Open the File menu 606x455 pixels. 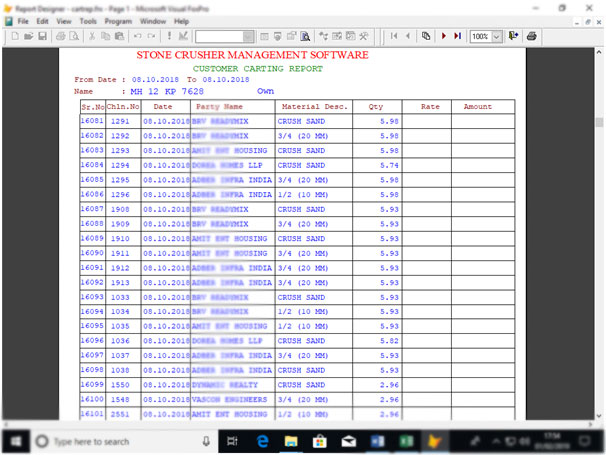23,21
